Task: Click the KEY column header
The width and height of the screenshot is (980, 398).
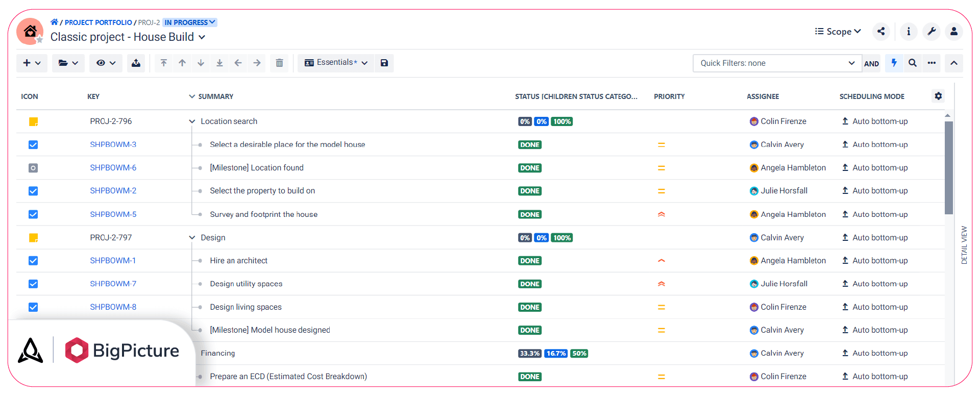Action: tap(93, 96)
